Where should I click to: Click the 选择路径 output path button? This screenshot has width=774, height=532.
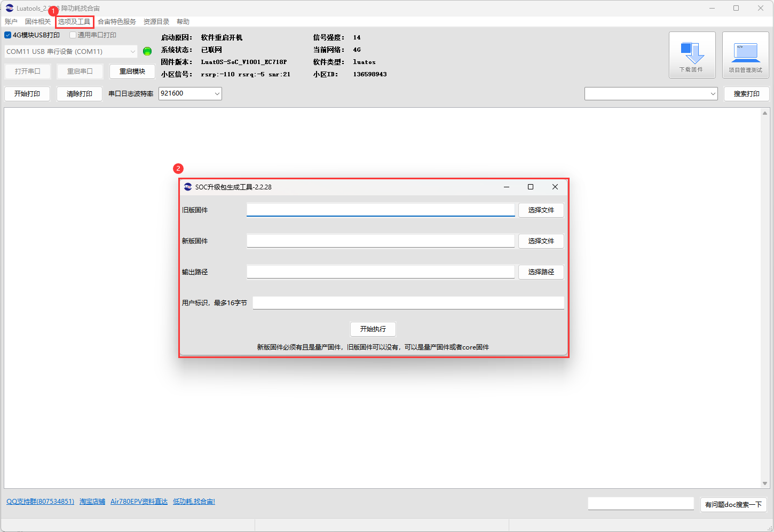[541, 272]
